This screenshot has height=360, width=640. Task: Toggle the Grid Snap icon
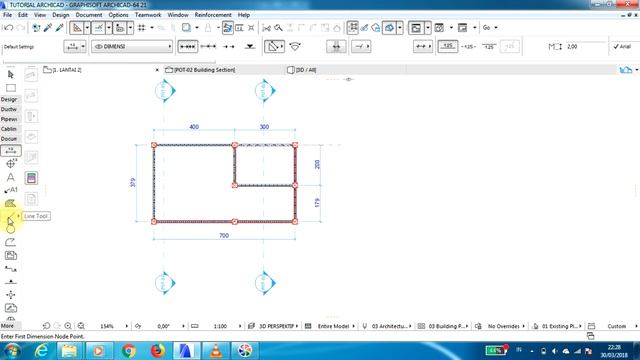(142, 28)
